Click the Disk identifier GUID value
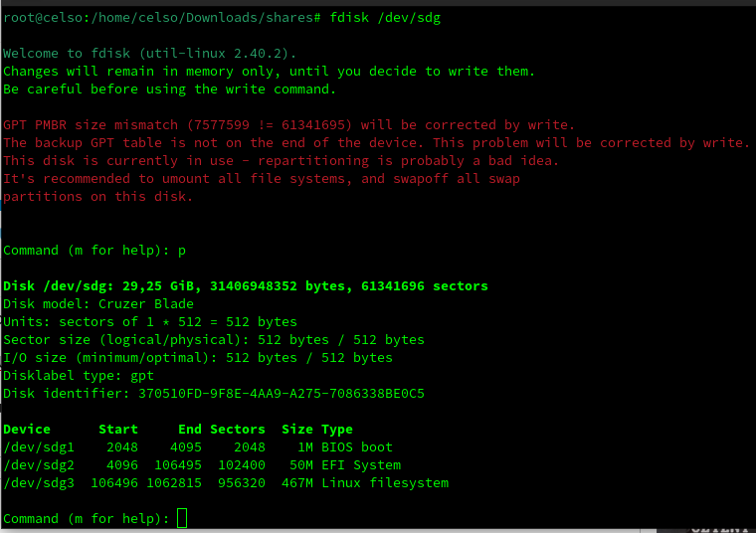756x533 pixels. click(282, 394)
